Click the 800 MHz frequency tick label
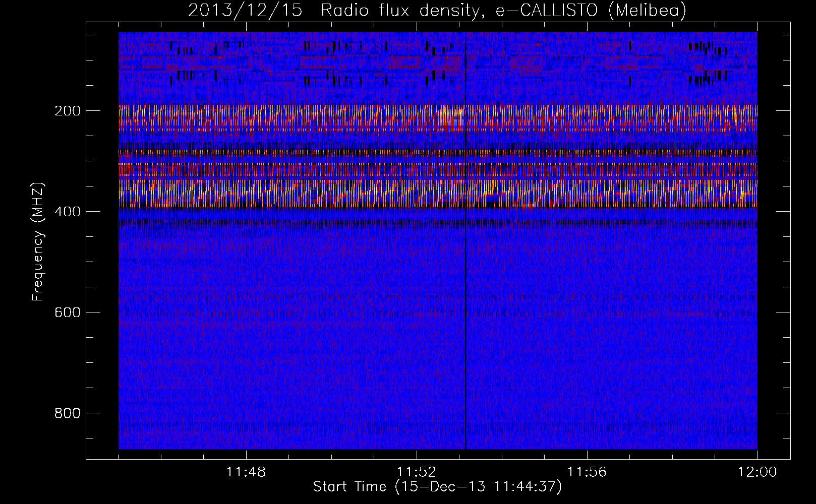Screen dimensions: 816x504 point(68,413)
